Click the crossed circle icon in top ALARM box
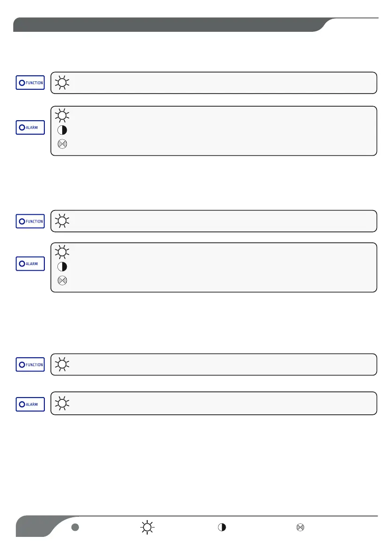Viewport: 392px width, 557px height. coord(62,145)
